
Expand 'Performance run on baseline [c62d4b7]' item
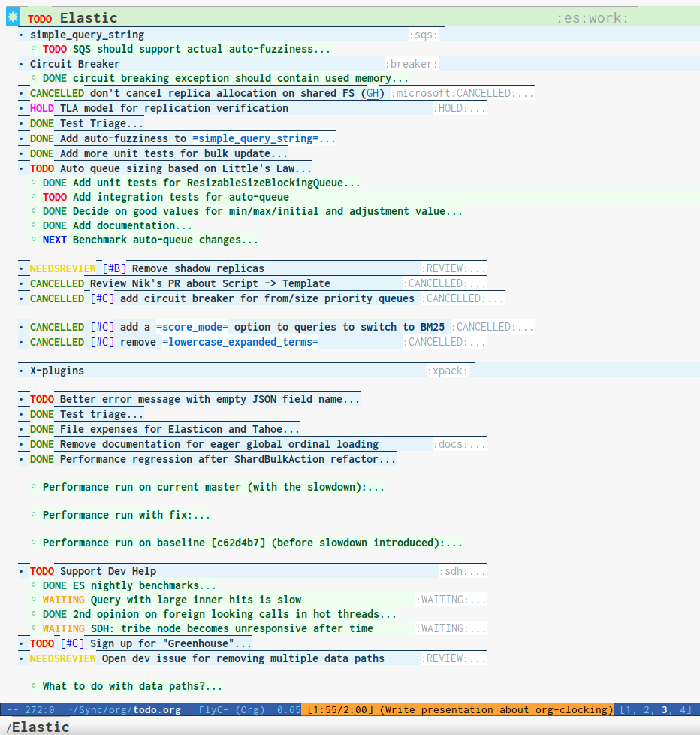[x=252, y=543]
